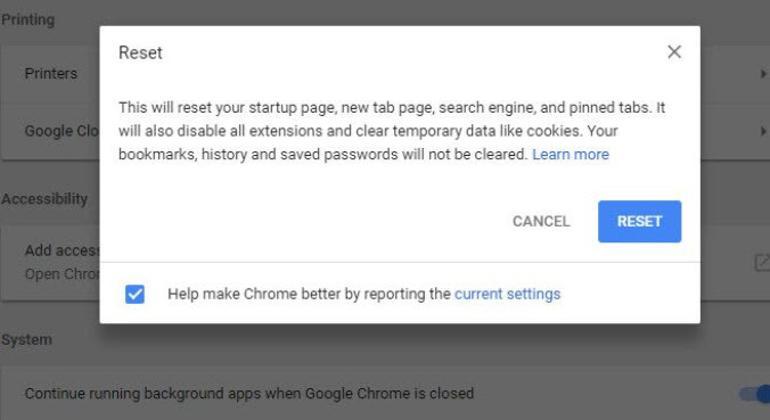
Task: Uncheck the Help make Chrome better checkbox
Action: [135, 294]
